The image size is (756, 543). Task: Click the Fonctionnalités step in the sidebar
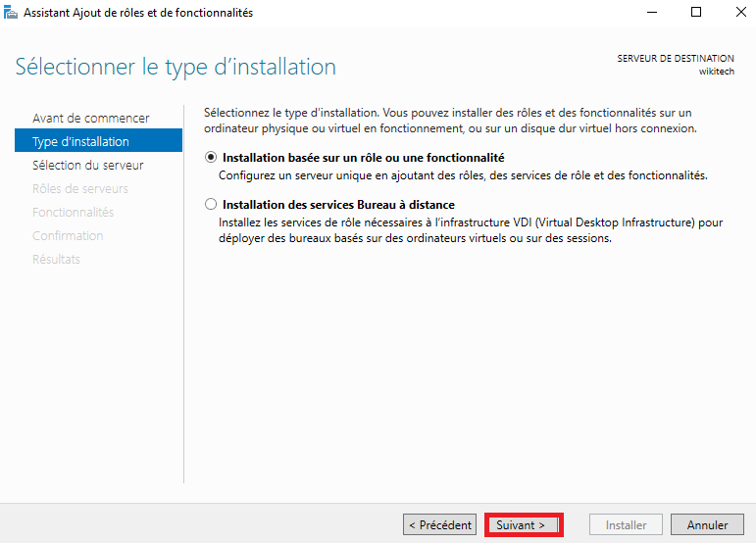pyautogui.click(x=73, y=212)
